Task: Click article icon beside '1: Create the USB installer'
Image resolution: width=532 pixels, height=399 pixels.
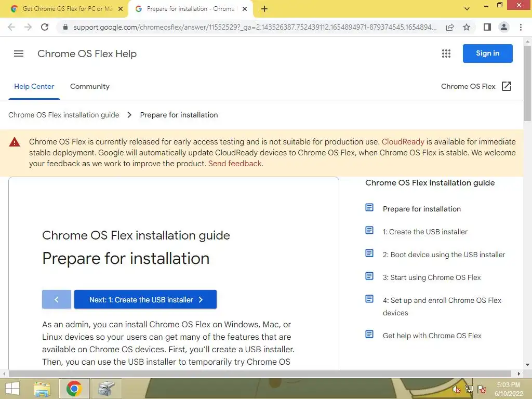Action: [369, 230]
